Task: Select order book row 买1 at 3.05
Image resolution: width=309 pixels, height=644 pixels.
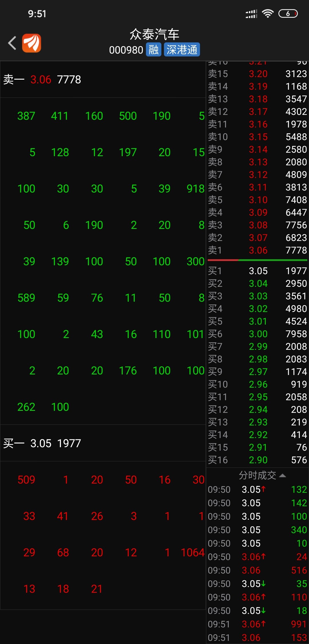Action: tap(257, 271)
